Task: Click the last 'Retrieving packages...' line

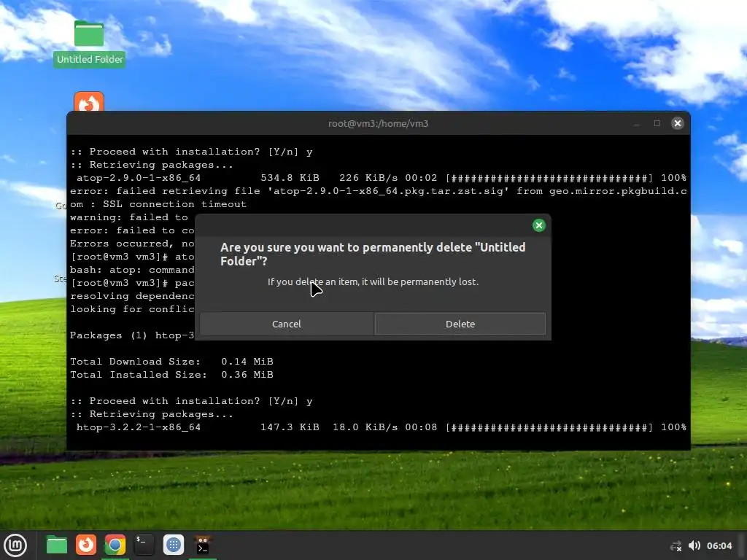Action: (152, 414)
